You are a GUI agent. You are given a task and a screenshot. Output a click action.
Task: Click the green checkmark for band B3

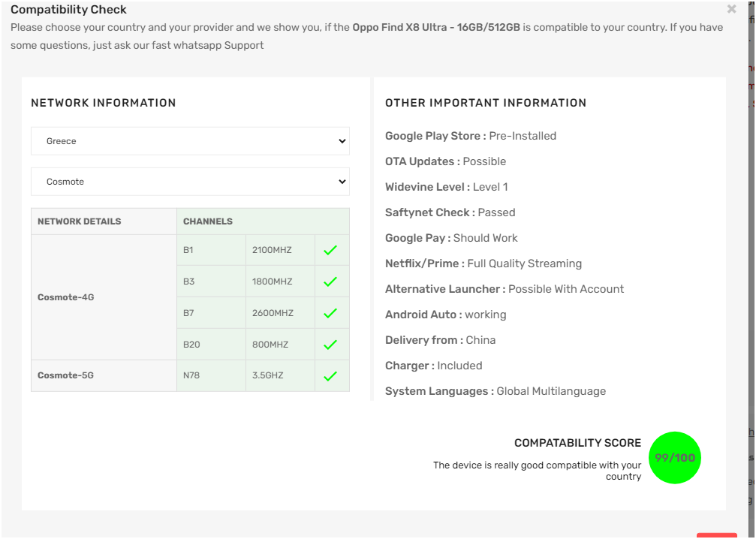330,282
